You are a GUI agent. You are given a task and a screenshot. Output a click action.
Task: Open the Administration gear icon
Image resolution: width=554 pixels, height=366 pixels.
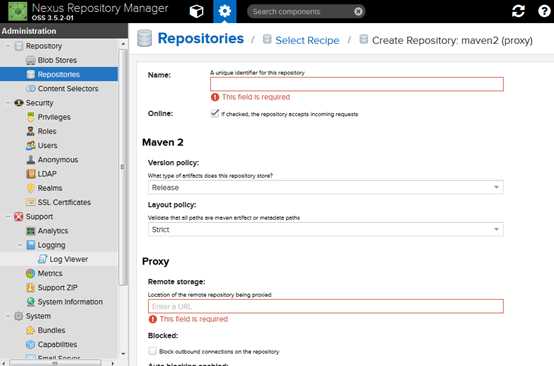pos(225,11)
